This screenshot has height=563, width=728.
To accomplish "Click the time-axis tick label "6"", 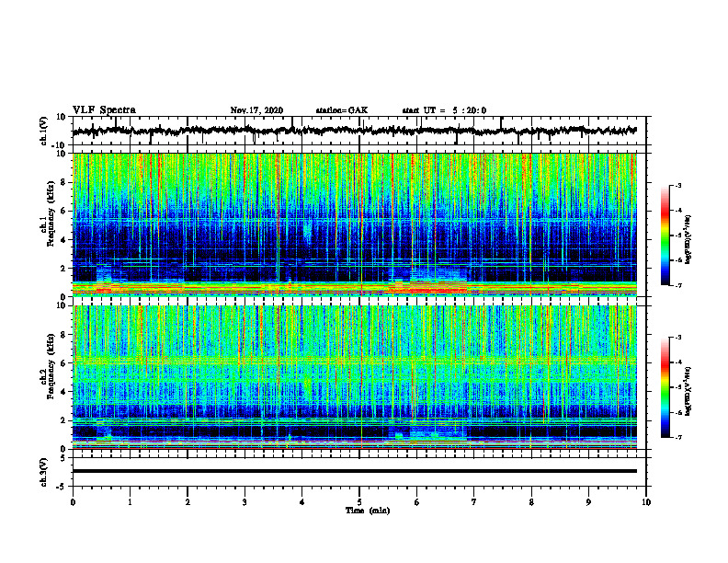I will point(417,502).
